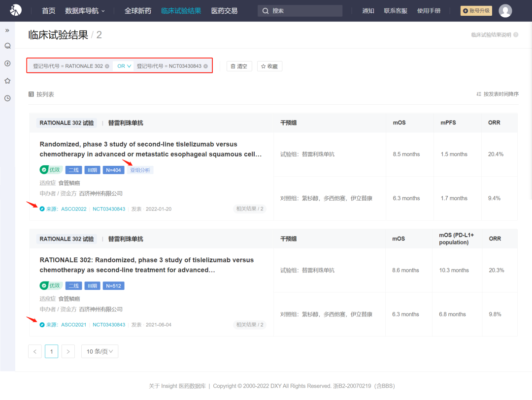The image size is (532, 400).
Task: Click RATIONALE 302 试验 tag in first card
Action: (66, 123)
